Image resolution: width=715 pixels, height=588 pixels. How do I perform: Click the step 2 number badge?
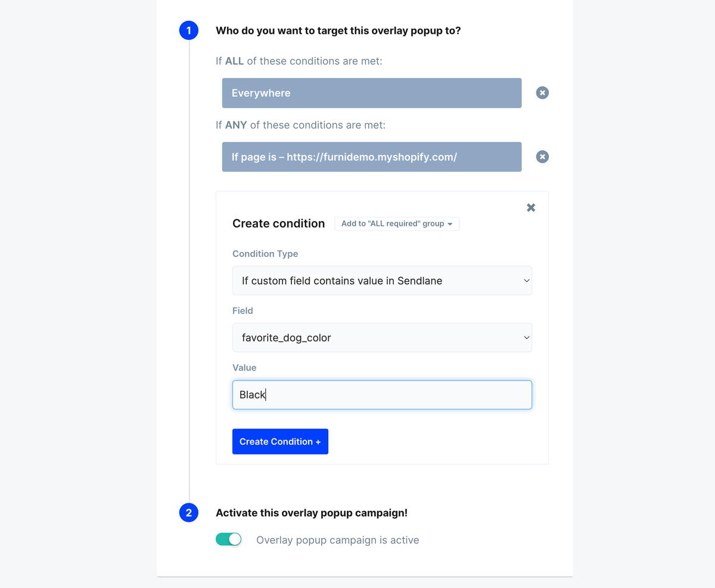coord(189,512)
